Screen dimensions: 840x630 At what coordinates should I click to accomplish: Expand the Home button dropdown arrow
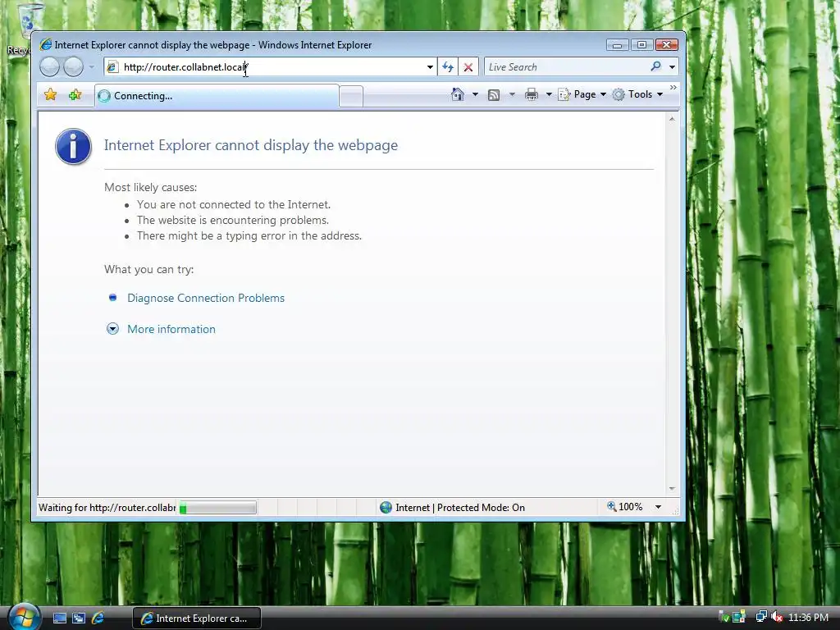point(475,94)
